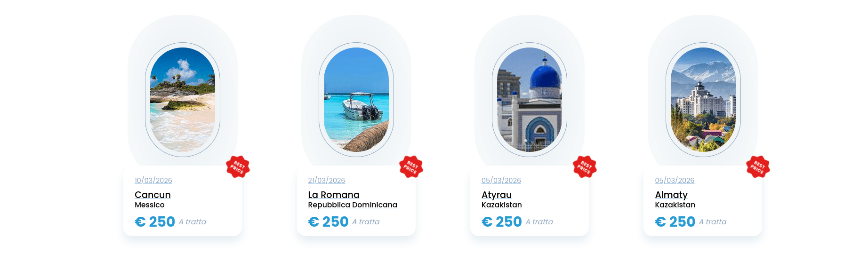
Task: Open the La Romana boat photo
Action: 356,100
